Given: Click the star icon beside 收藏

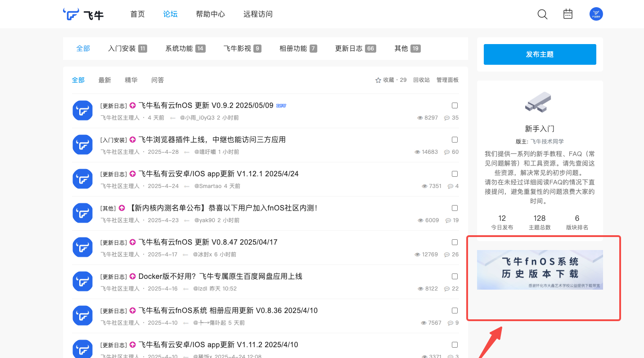Looking at the screenshot, I should click(378, 80).
